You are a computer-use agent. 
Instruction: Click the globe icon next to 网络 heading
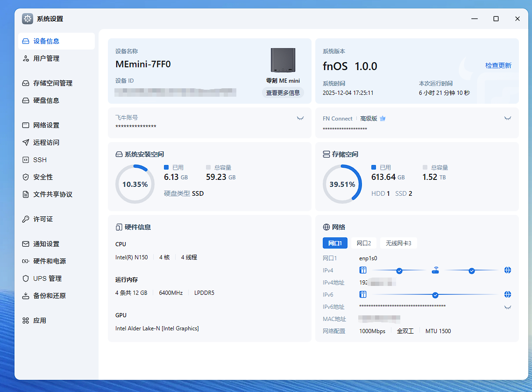coord(326,227)
